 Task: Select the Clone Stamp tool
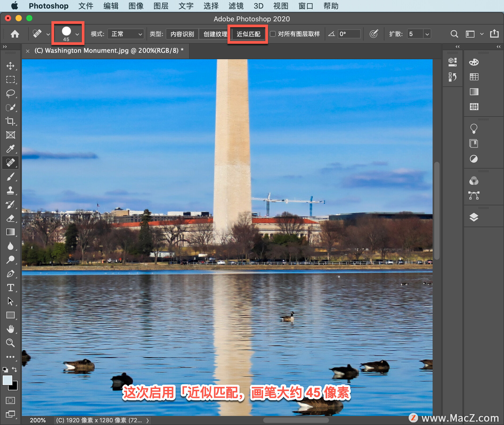pos(10,190)
